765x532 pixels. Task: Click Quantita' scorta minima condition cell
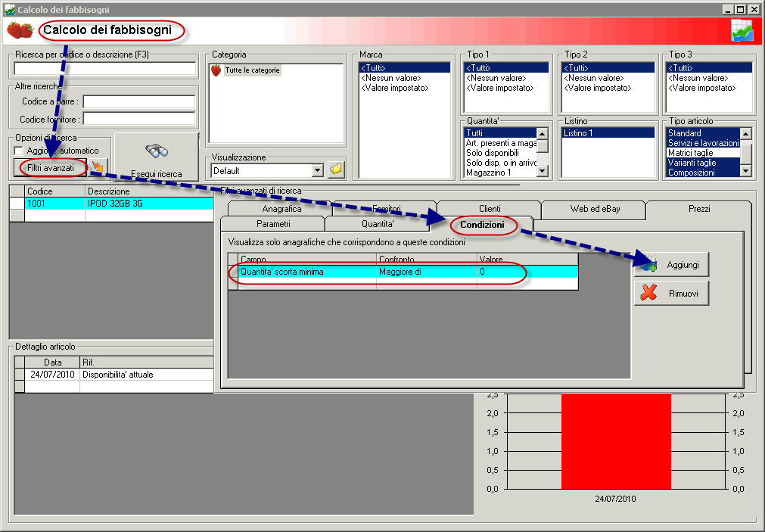pyautogui.click(x=307, y=272)
